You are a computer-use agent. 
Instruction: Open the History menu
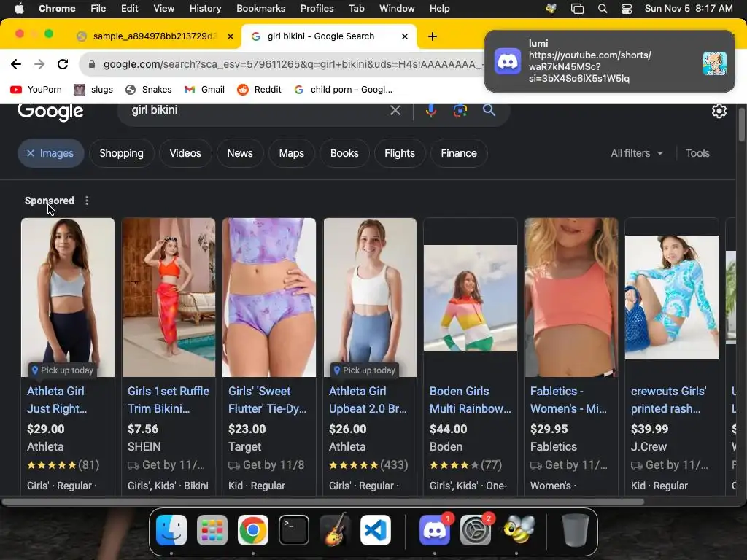tap(205, 9)
